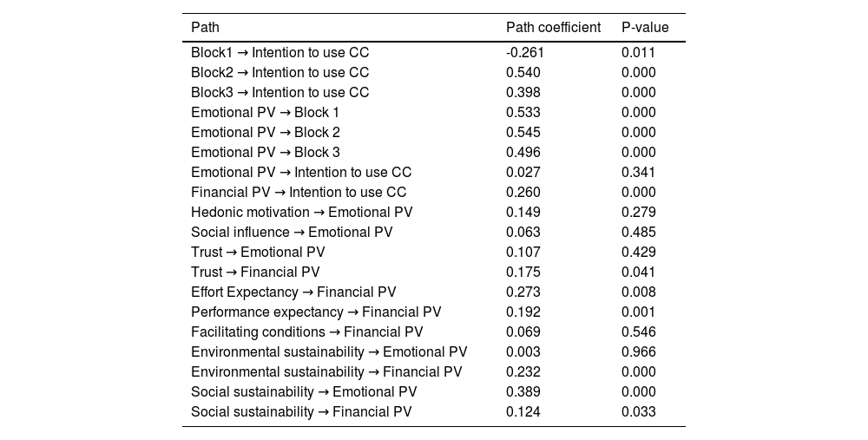Click the 0.033 P-value cell
Image resolution: width=868 pixels, height=440 pixels.
tap(638, 411)
